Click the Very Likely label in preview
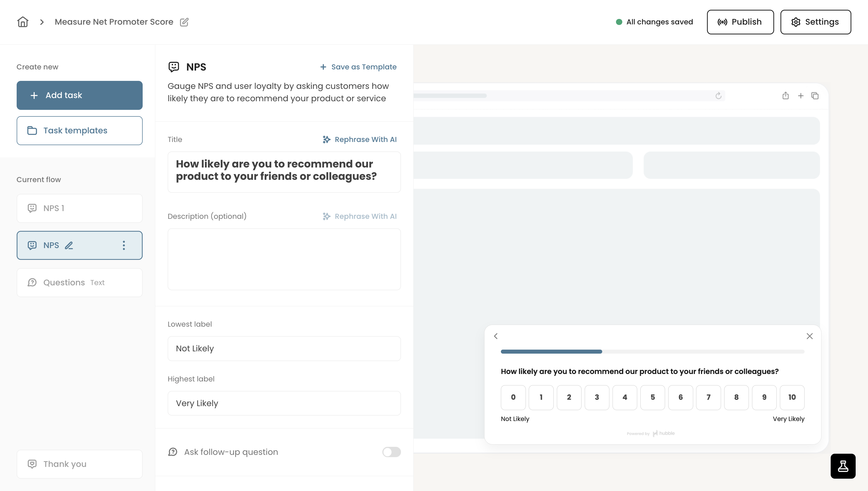The width and height of the screenshot is (868, 491). pyautogui.click(x=789, y=419)
